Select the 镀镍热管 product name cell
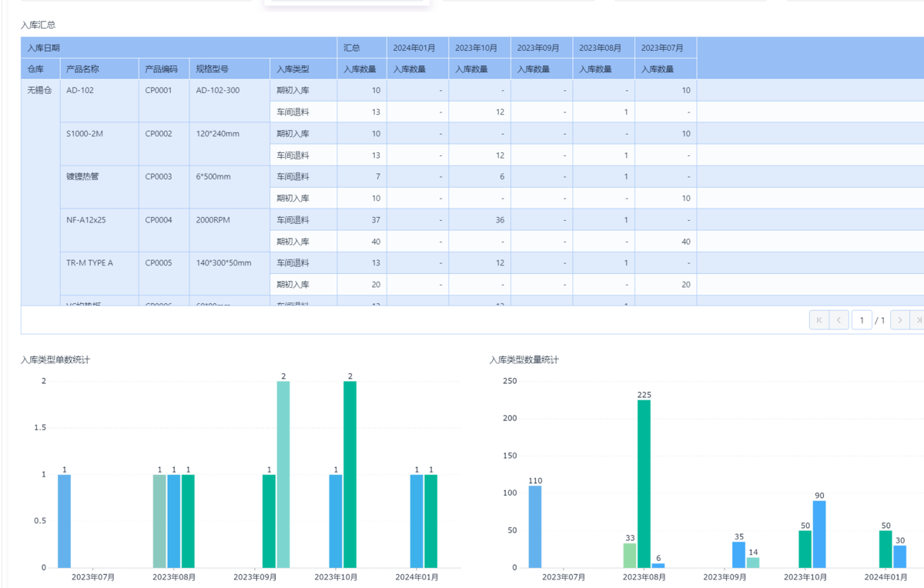This screenshot has height=588, width=924. [100, 187]
